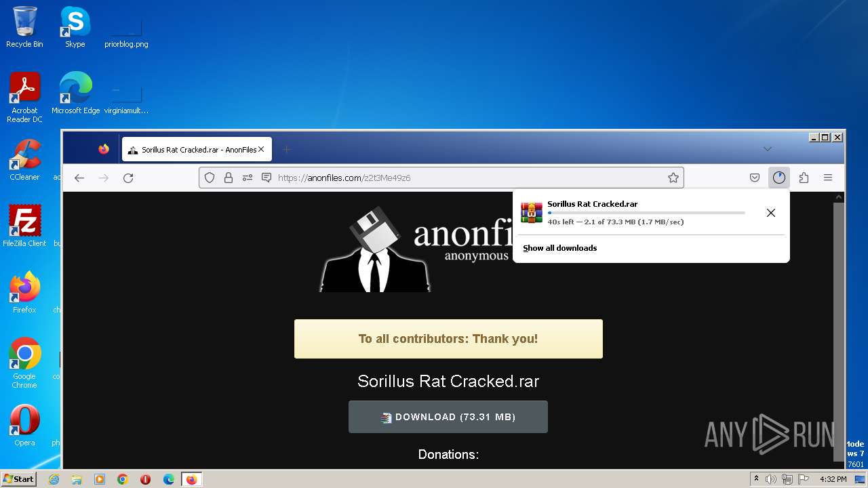Expand the list all tabs chevron
This screenshot has height=488, width=868.
[768, 149]
